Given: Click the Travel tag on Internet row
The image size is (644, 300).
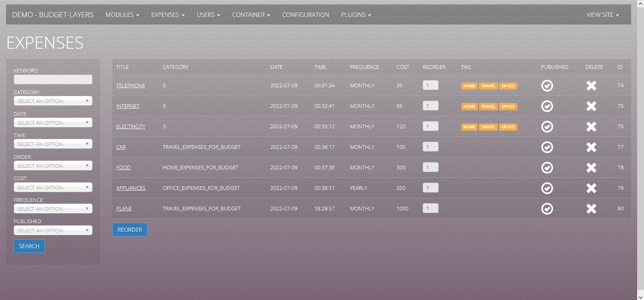Looking at the screenshot, I should pos(488,107).
